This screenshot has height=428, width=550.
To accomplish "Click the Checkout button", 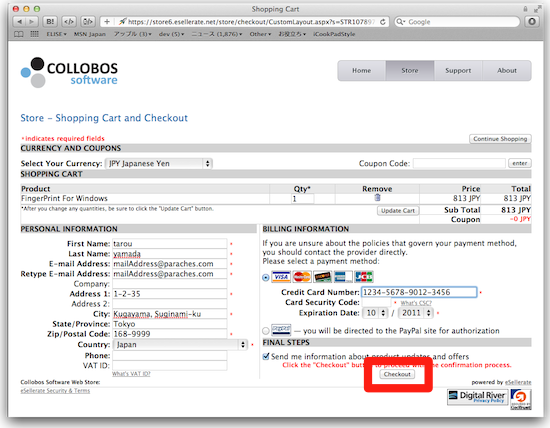I will click(397, 374).
